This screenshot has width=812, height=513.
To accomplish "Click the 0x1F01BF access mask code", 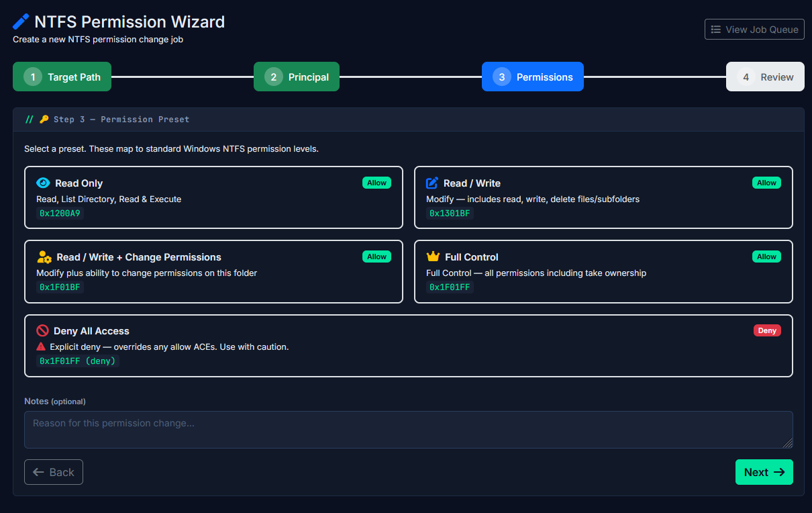I will [60, 287].
